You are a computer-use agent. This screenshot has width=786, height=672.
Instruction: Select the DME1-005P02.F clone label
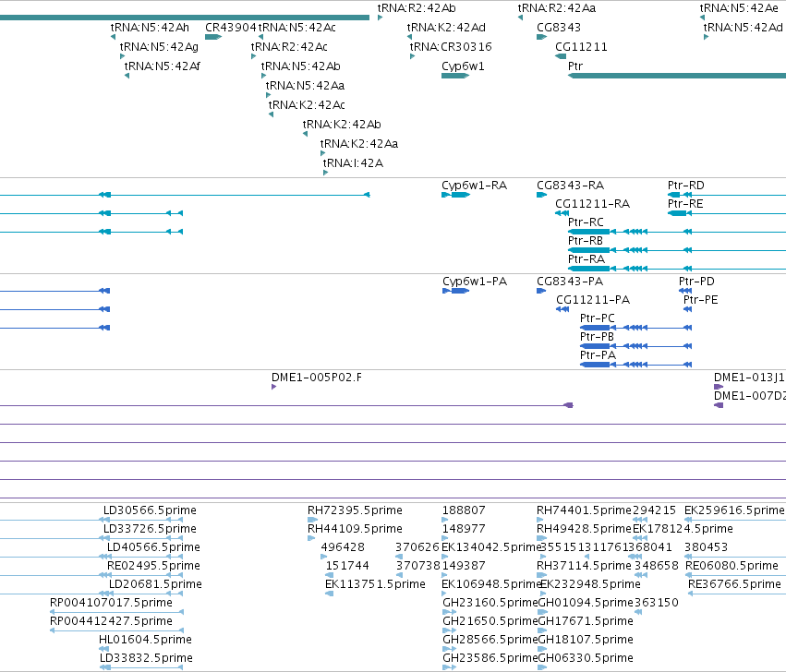[x=316, y=378]
